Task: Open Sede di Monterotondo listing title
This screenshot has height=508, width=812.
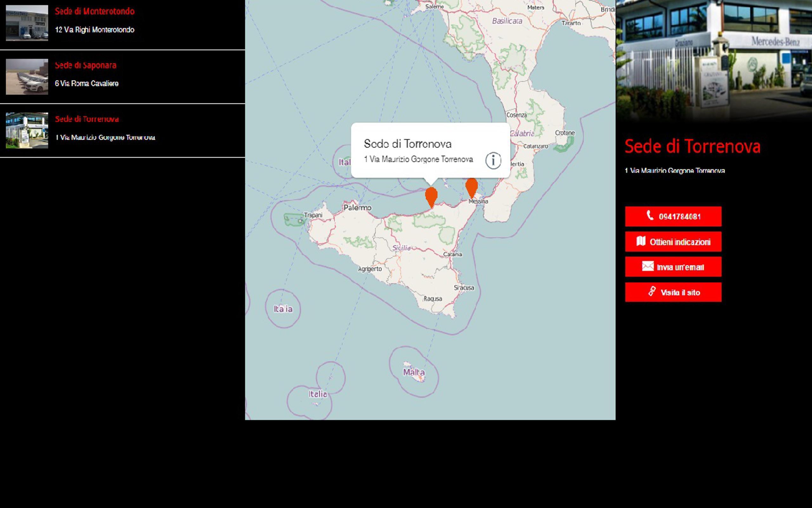Action: [x=95, y=11]
